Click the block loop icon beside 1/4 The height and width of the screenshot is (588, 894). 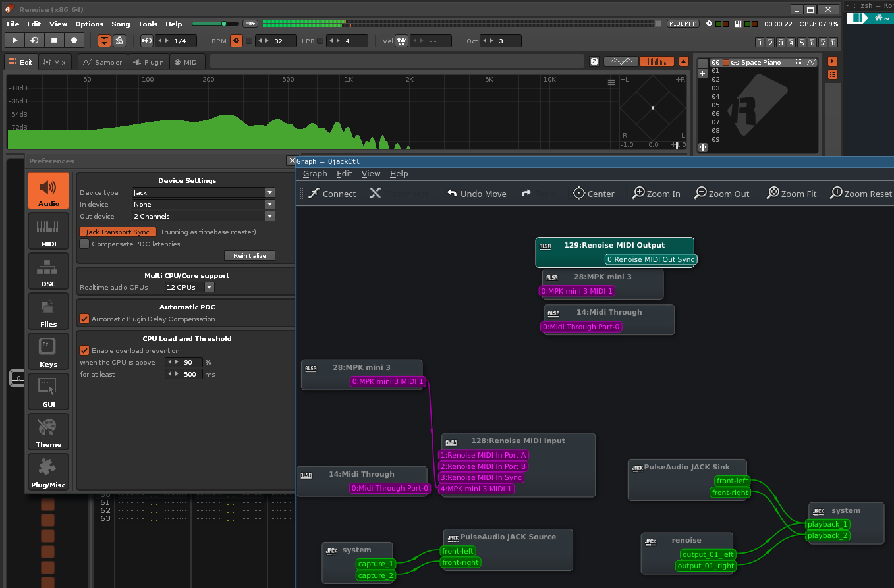(x=147, y=41)
